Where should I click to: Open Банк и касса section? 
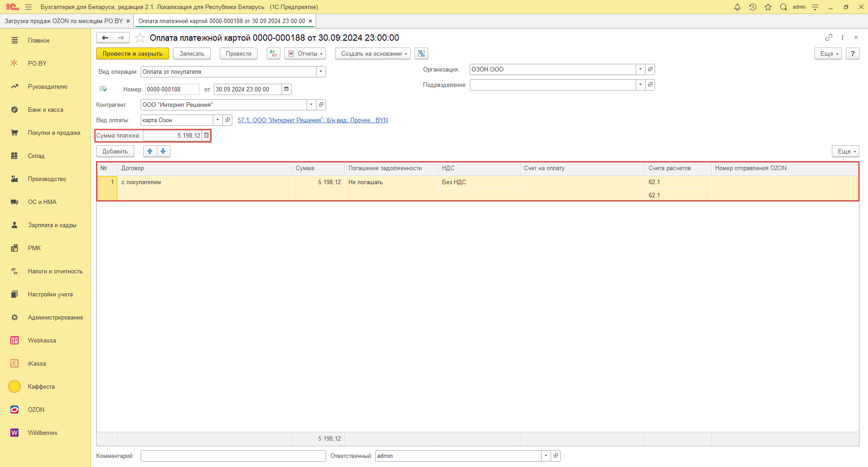pyautogui.click(x=46, y=110)
